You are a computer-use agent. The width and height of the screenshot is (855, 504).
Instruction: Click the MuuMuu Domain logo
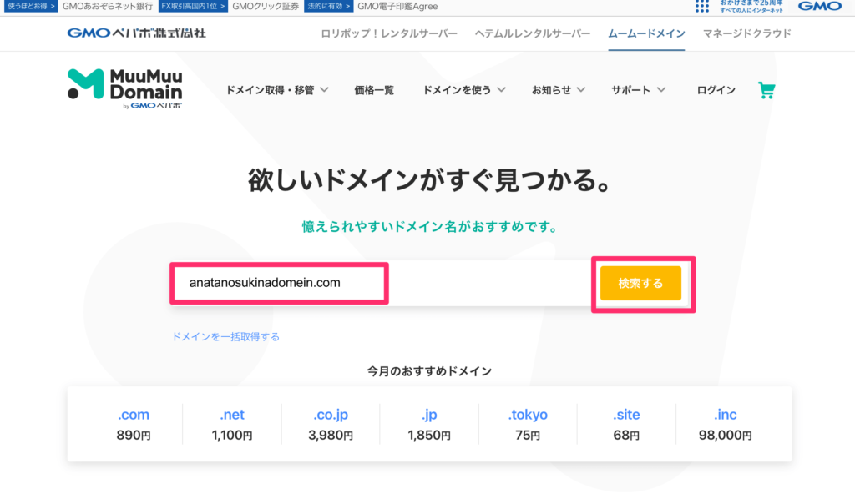click(124, 88)
